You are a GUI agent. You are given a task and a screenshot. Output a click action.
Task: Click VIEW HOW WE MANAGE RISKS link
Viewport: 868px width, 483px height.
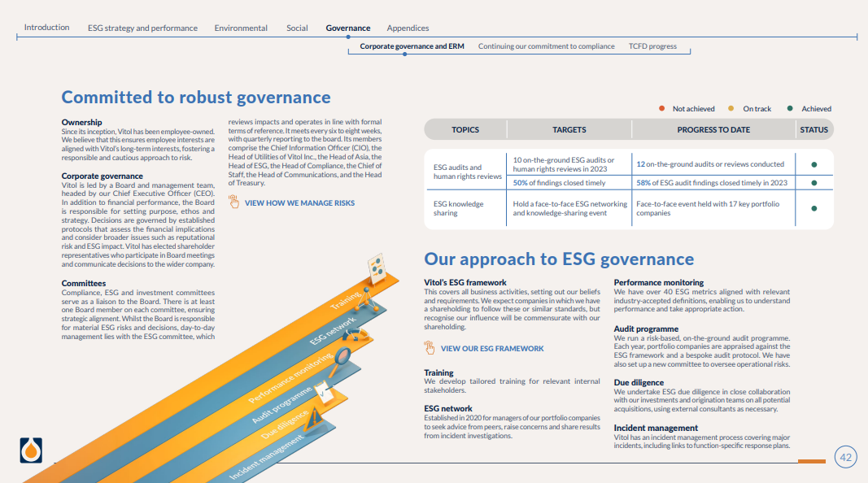(299, 203)
